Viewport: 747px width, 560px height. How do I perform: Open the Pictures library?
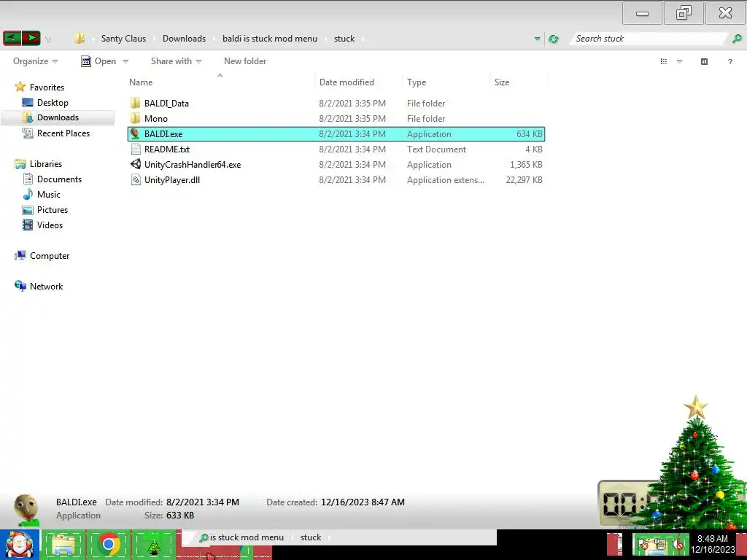pyautogui.click(x=53, y=209)
